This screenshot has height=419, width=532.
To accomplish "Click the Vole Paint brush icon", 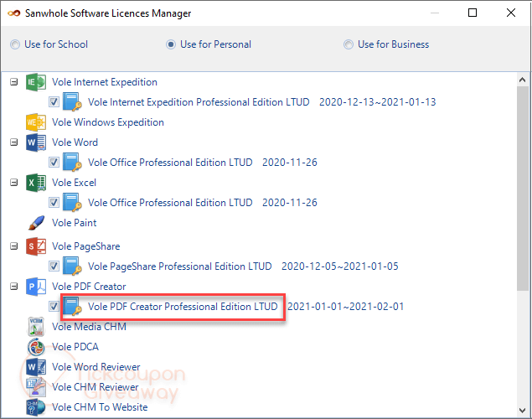I will tap(36, 223).
